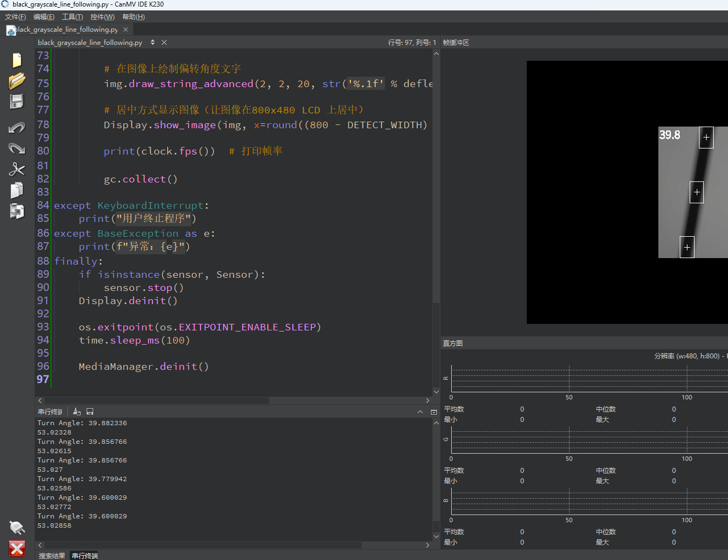The width and height of the screenshot is (728, 560).
Task: Switch to the 搜索结果 tab
Action: pyautogui.click(x=52, y=556)
